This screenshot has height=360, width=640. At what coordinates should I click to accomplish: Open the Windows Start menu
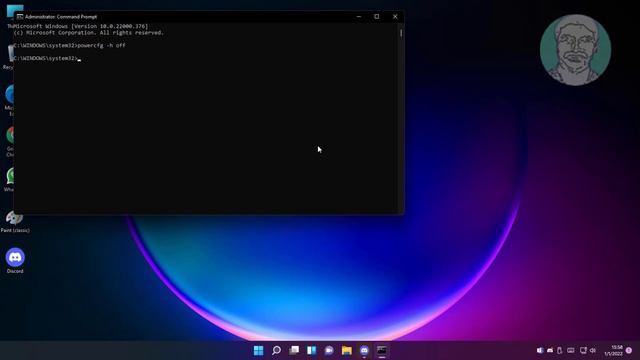coord(258,350)
